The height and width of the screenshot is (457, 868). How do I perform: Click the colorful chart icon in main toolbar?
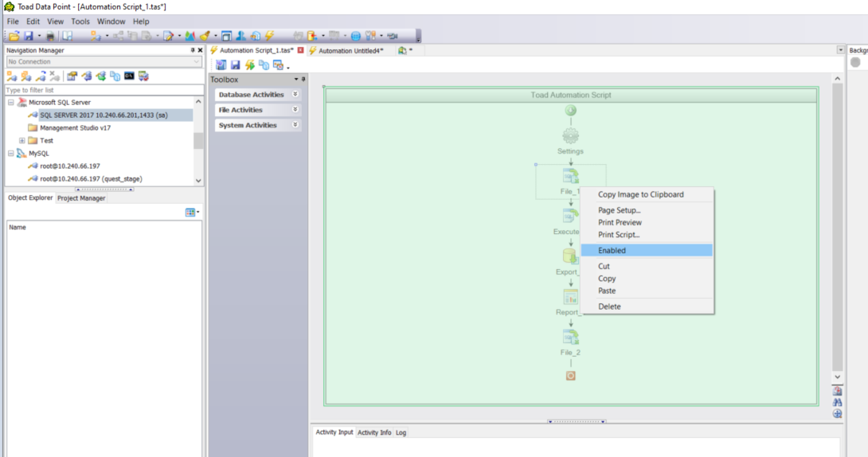(190, 36)
